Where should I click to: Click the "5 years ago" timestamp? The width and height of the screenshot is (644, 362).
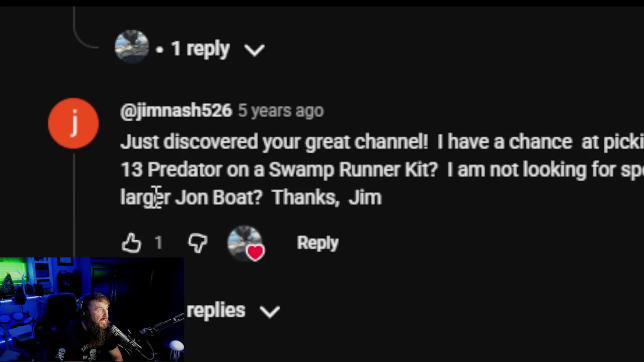[x=281, y=111]
